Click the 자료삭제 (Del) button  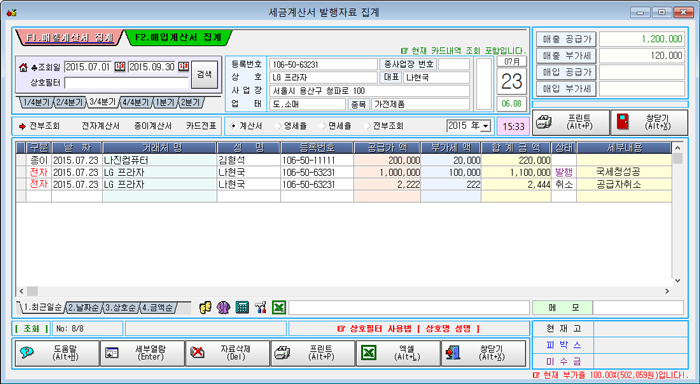pyautogui.click(x=227, y=353)
